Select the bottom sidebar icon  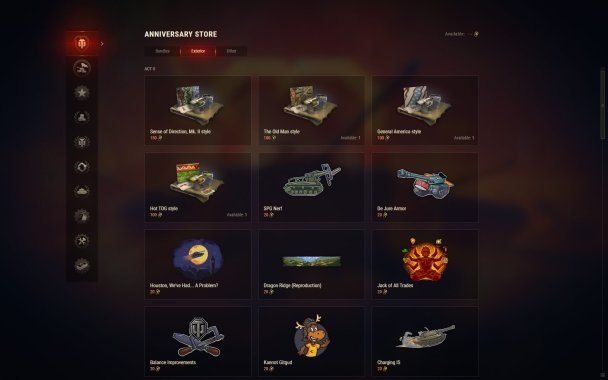[x=81, y=265]
